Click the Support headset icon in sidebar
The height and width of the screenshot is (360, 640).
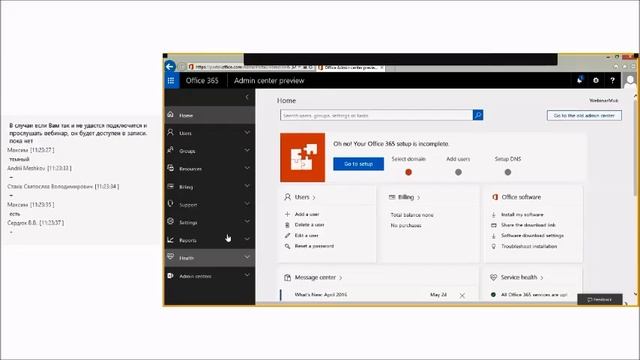point(171,204)
